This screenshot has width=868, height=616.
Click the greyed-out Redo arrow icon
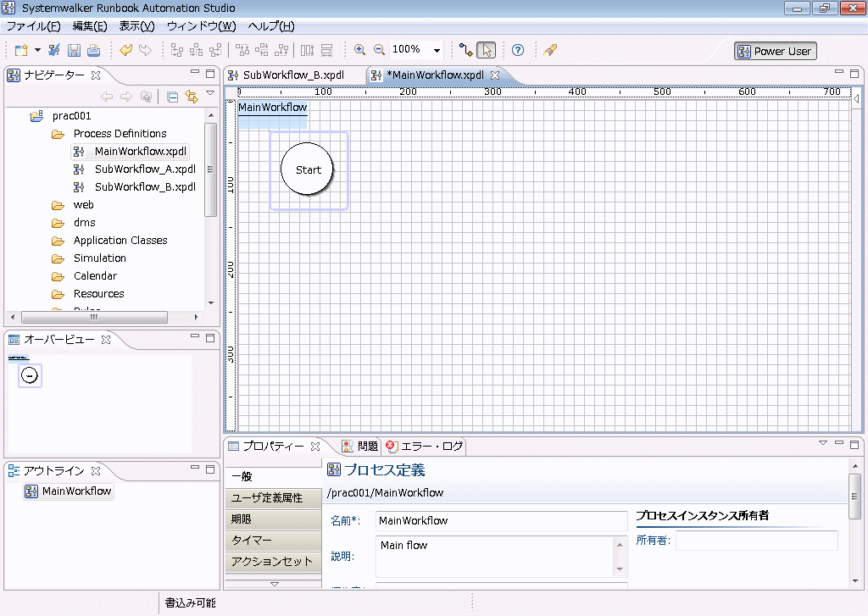tap(145, 50)
